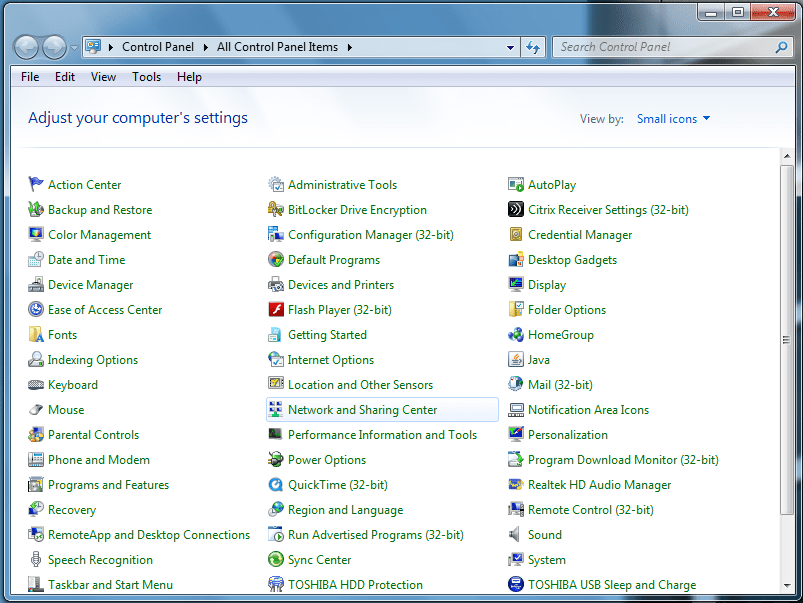Click the Date and Time clock icon
Viewport: 803px width, 603px height.
click(36, 259)
